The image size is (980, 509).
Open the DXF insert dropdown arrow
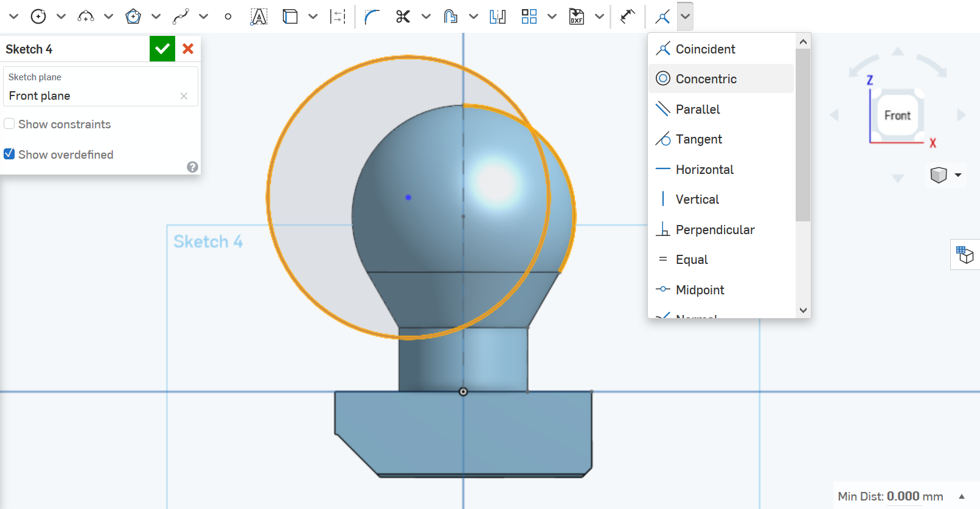pos(599,16)
